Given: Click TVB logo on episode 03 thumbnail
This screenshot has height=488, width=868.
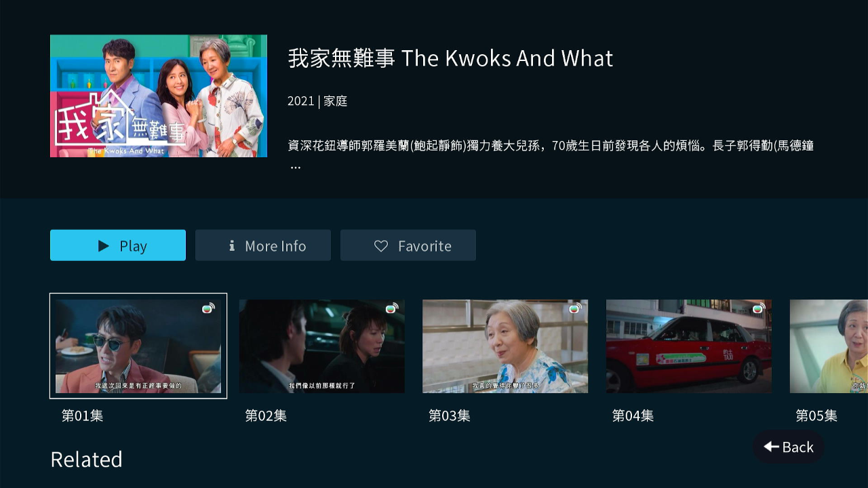Looking at the screenshot, I should (x=575, y=308).
